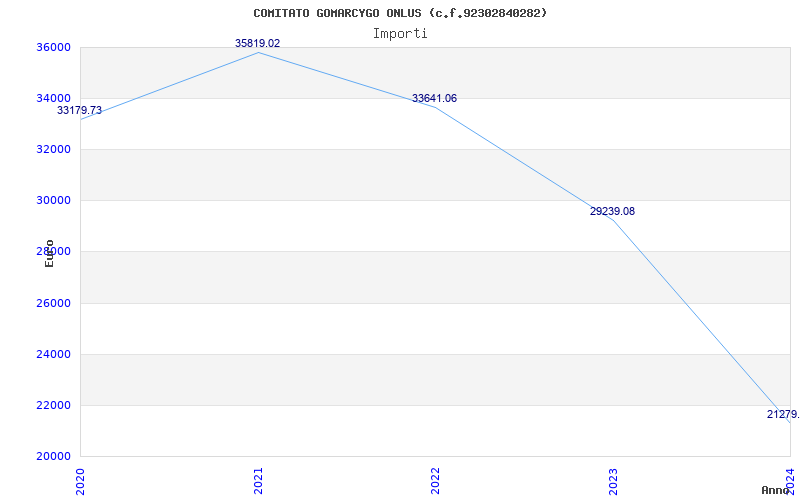
Task: Click the 30000 y-axis tick label
Action: click(53, 201)
